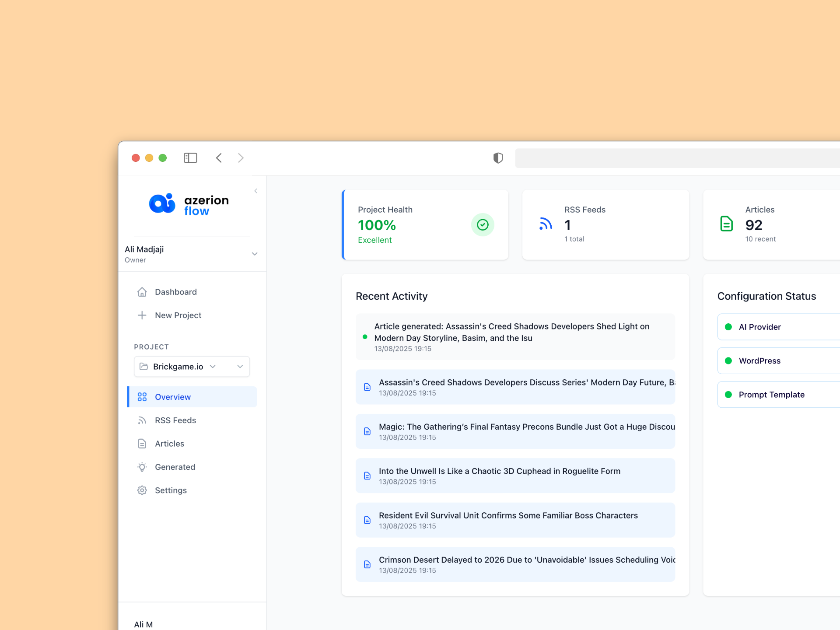Go back with the browser back arrow

coord(219,158)
